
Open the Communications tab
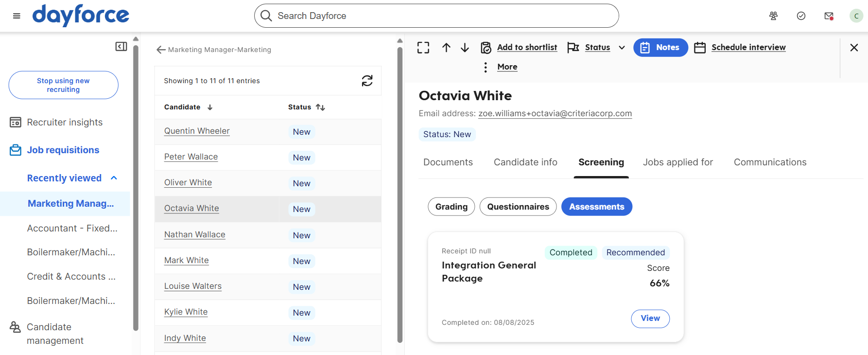pos(770,162)
